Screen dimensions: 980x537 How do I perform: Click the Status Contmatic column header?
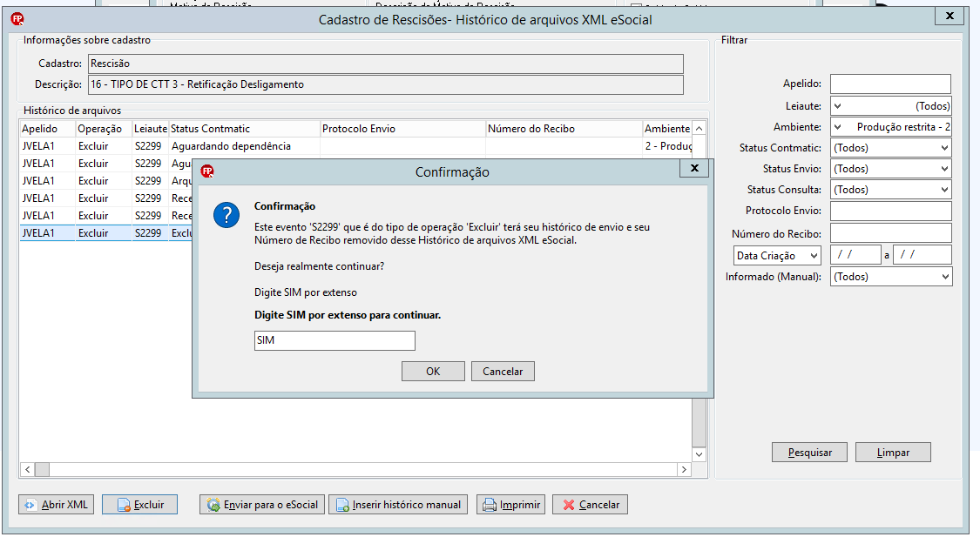[245, 129]
